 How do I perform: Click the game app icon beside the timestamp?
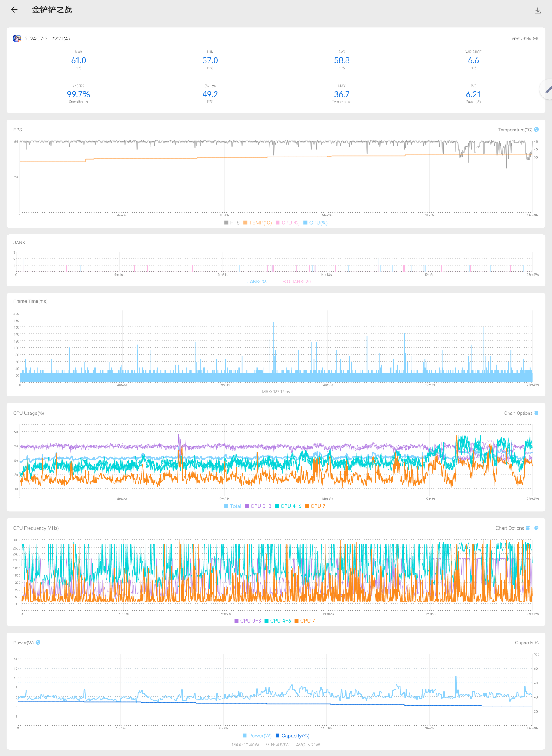pos(17,39)
